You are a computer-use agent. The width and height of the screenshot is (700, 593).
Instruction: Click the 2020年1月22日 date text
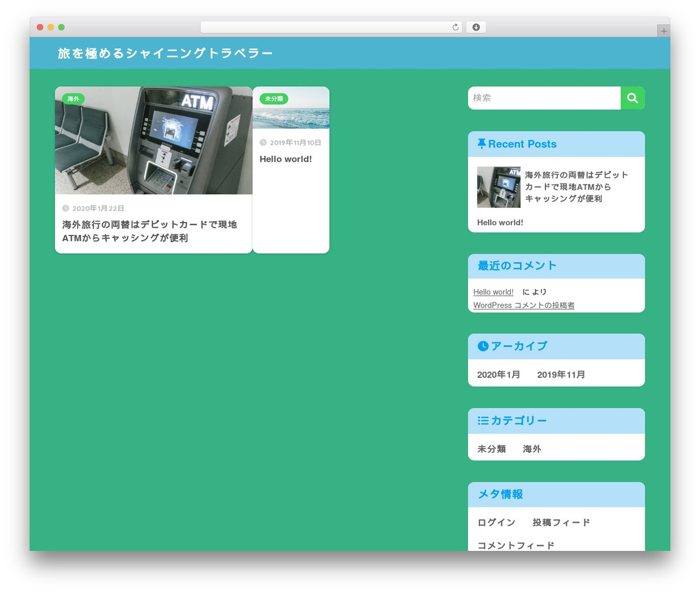[98, 208]
